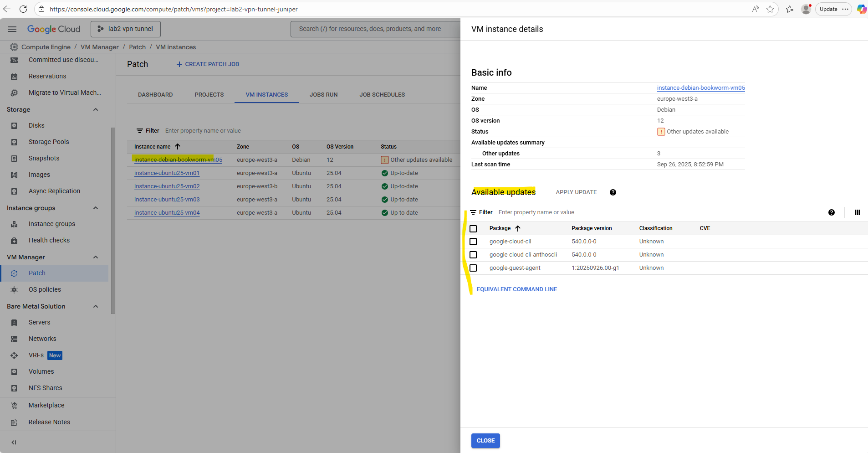Click the Snapshots icon in the sidebar
The image size is (868, 453).
14,159
